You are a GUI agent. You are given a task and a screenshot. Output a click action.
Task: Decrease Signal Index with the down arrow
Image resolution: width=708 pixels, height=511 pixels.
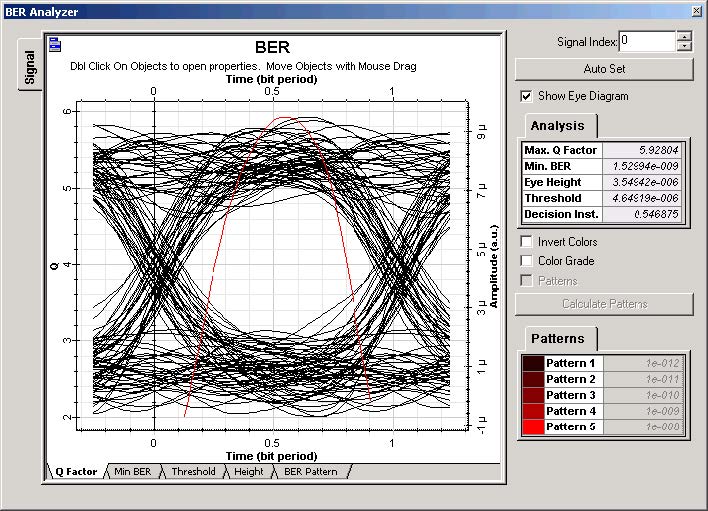[x=684, y=46]
